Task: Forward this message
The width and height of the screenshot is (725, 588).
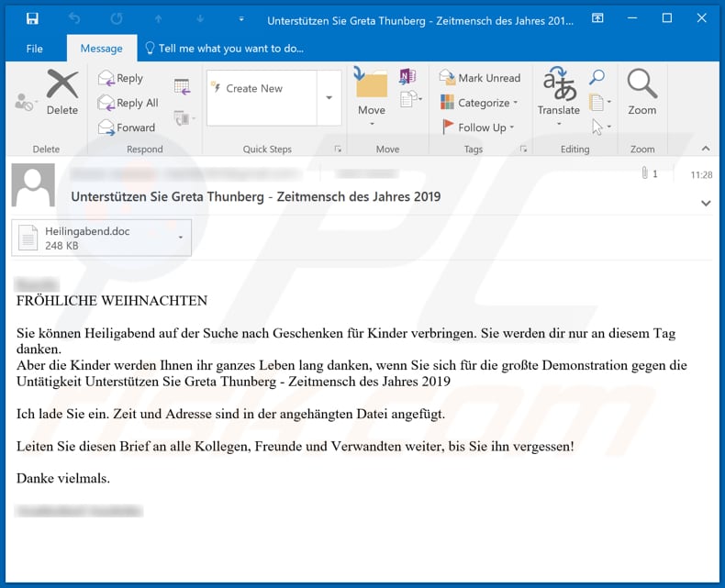Action: tap(128, 128)
